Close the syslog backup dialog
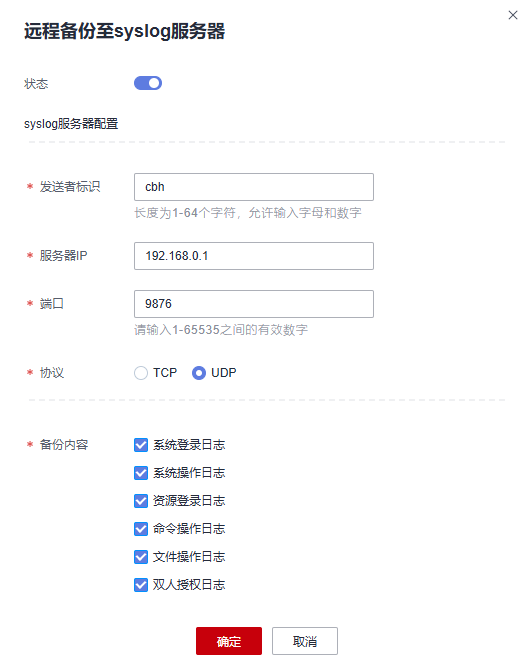This screenshot has height=669, width=527. (512, 15)
